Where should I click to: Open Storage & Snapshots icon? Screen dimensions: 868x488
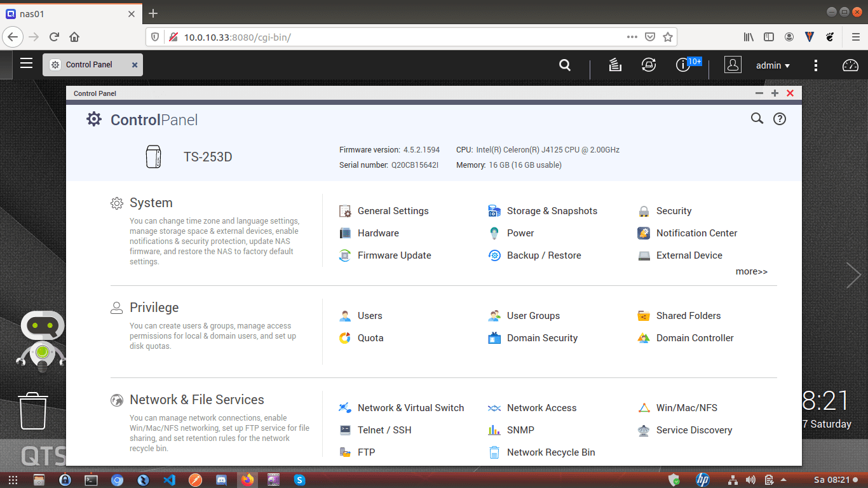tap(494, 211)
